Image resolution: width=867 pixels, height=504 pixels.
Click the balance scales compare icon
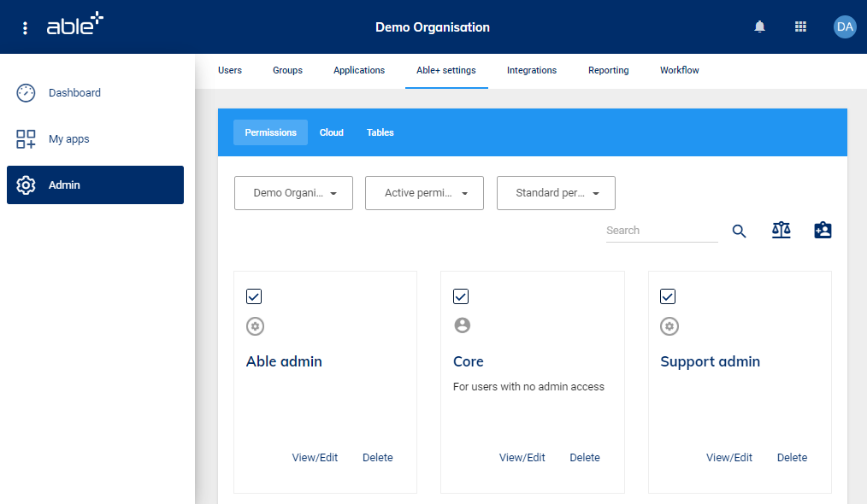coord(781,230)
